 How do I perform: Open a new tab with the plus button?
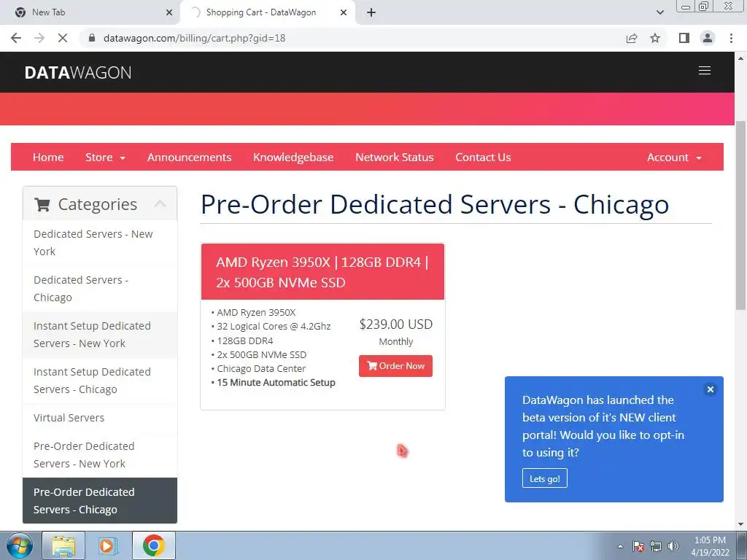click(371, 12)
